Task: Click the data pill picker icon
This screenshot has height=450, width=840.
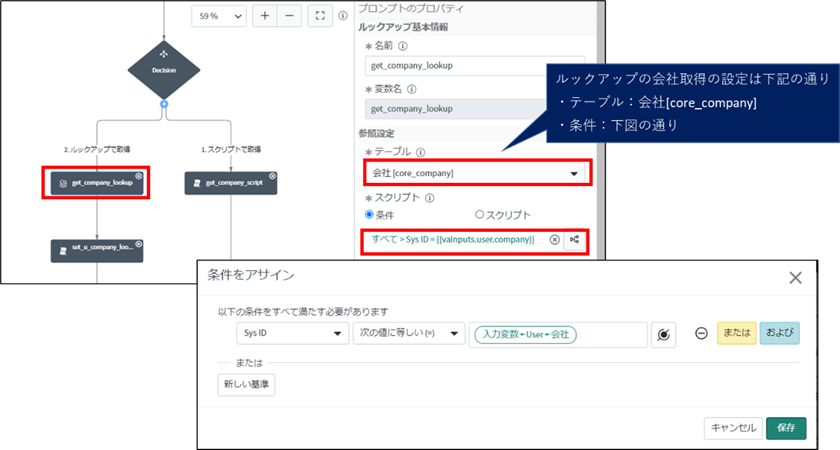Action: pyautogui.click(x=663, y=335)
